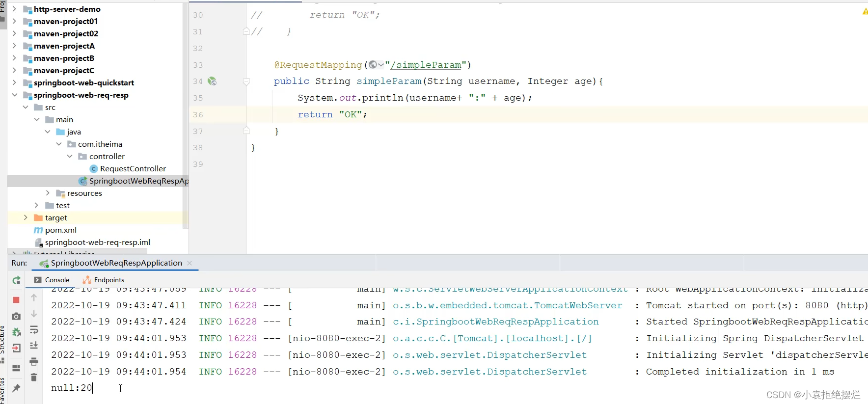Click the print icon in the console toolbar

coord(34,362)
